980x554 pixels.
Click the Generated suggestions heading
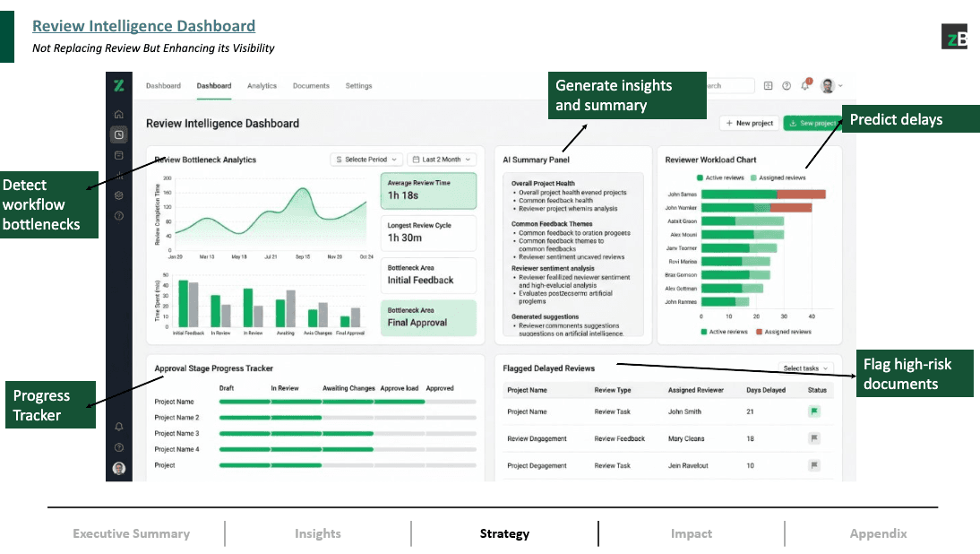(545, 316)
